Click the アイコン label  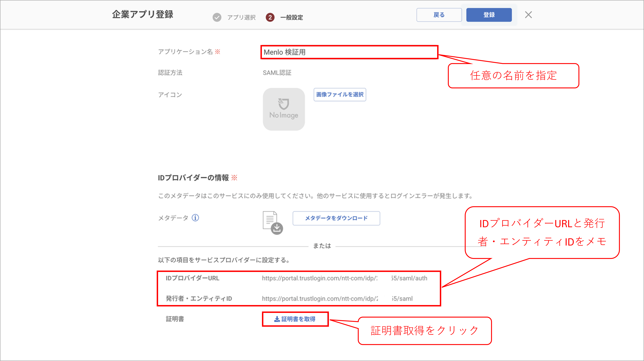[x=170, y=95]
